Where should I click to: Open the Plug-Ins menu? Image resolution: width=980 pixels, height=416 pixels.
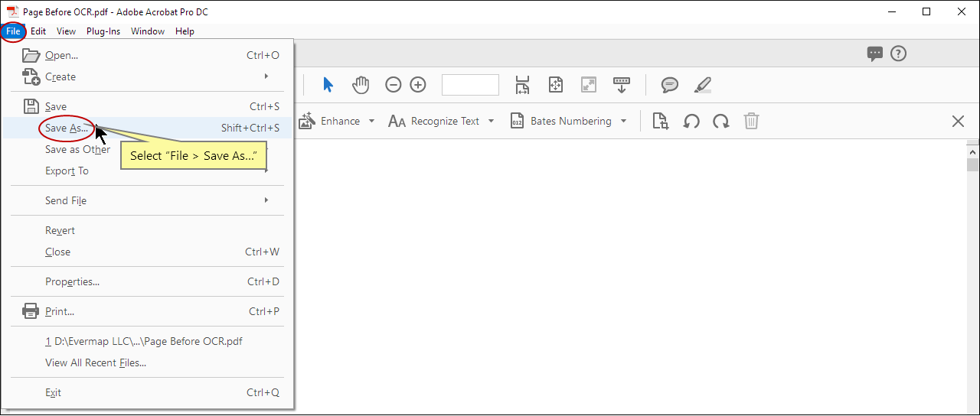click(103, 31)
